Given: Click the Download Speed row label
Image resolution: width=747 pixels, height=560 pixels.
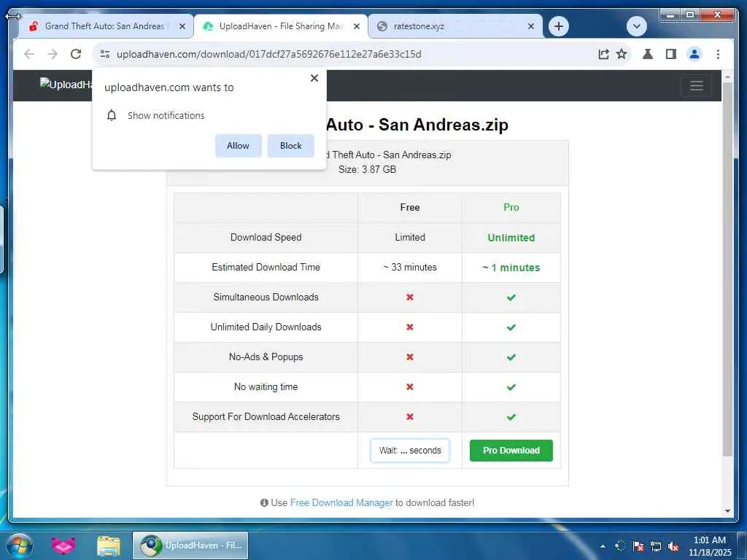Looking at the screenshot, I should pos(266,237).
